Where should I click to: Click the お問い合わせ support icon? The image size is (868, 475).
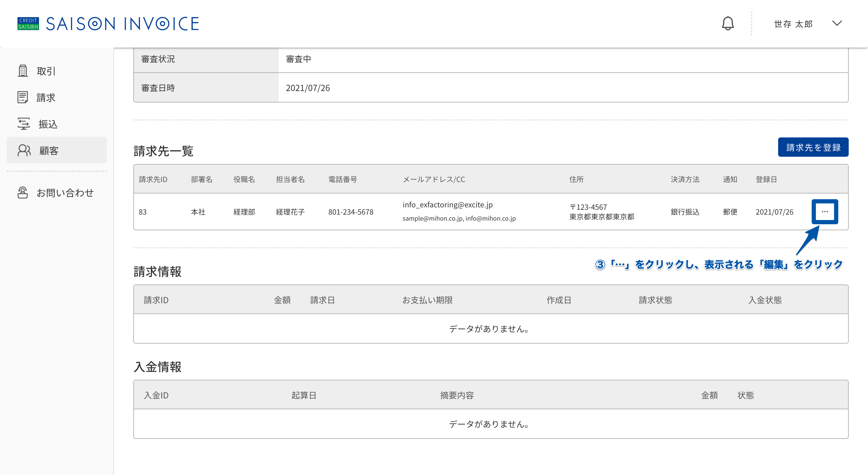coord(23,193)
